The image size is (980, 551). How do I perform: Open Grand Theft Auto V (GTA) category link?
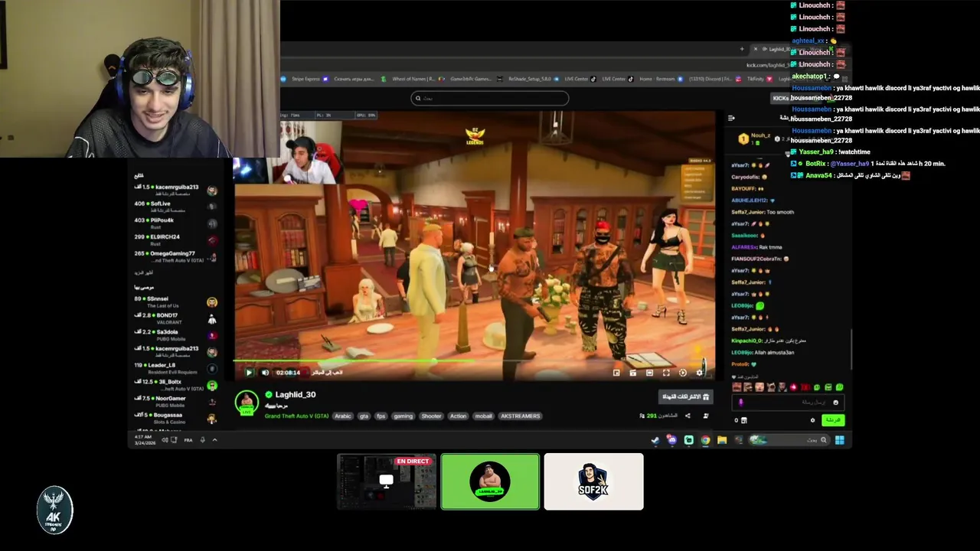click(296, 416)
